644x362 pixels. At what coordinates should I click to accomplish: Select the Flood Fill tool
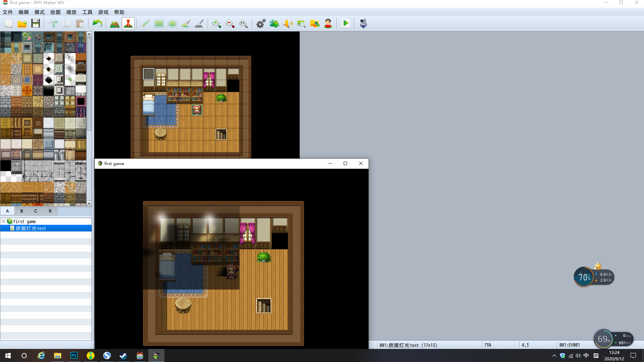tap(186, 23)
